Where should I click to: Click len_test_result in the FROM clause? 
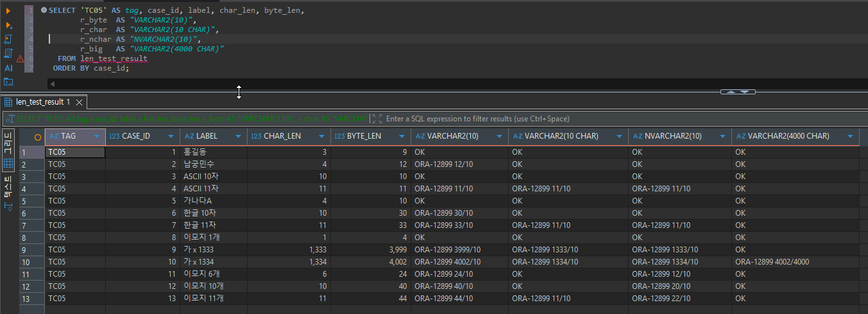114,58
